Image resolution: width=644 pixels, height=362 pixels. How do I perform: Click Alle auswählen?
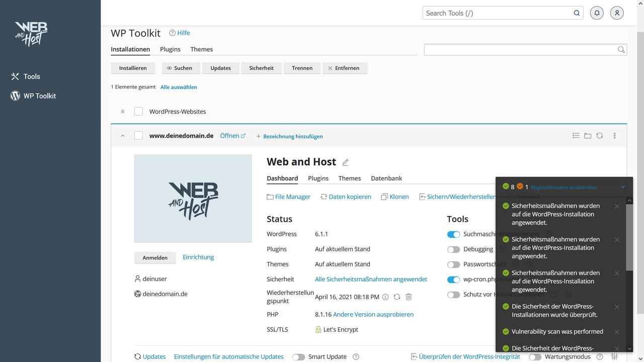click(x=179, y=87)
